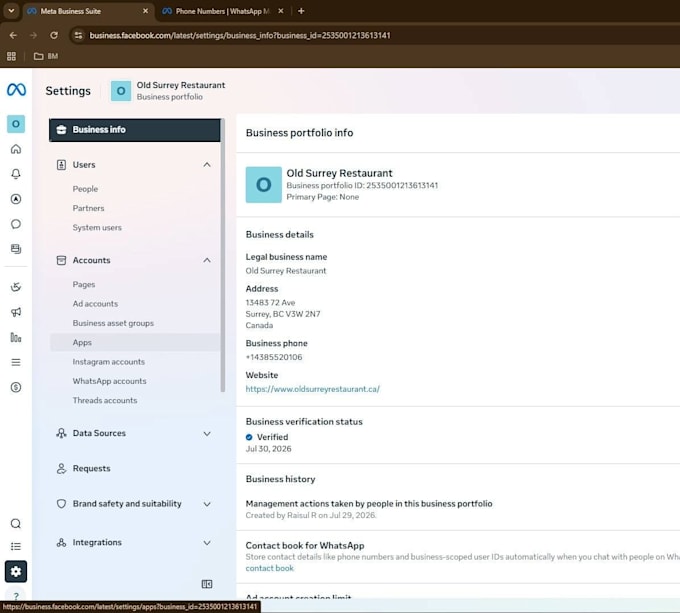Open Insights bar chart icon
This screenshot has width=680, height=613.
point(16,337)
